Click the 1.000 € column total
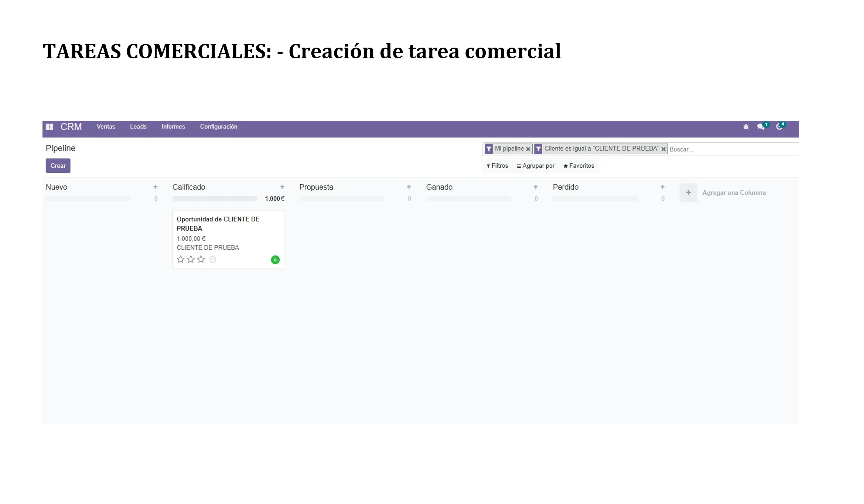 coord(274,199)
